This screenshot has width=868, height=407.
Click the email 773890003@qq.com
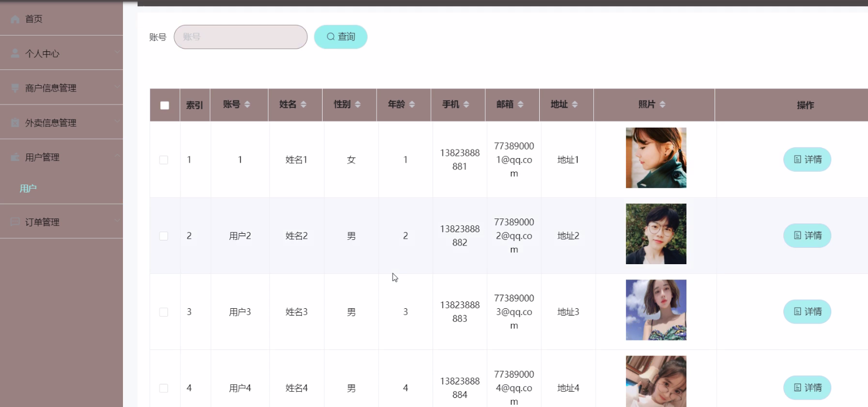click(514, 312)
